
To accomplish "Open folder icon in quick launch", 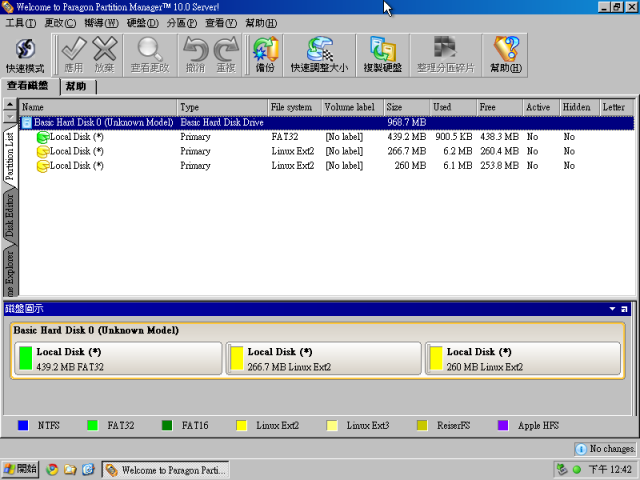I will 70,469.
